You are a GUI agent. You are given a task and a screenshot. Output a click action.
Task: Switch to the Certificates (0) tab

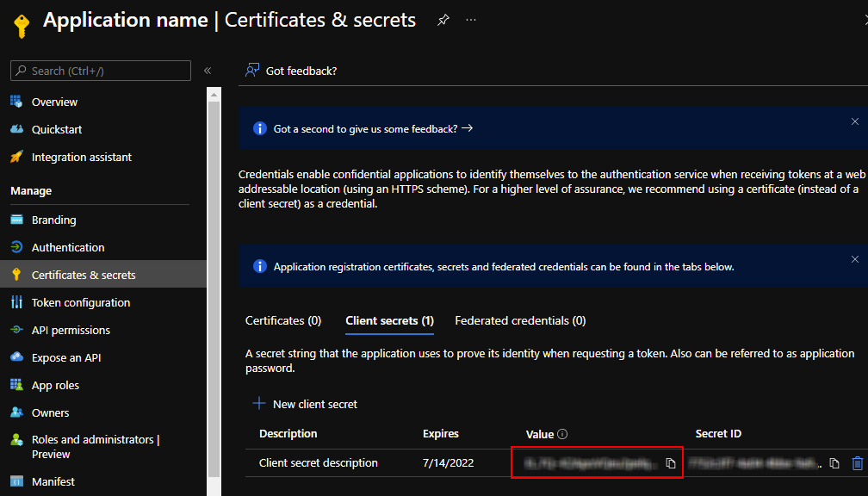[283, 320]
